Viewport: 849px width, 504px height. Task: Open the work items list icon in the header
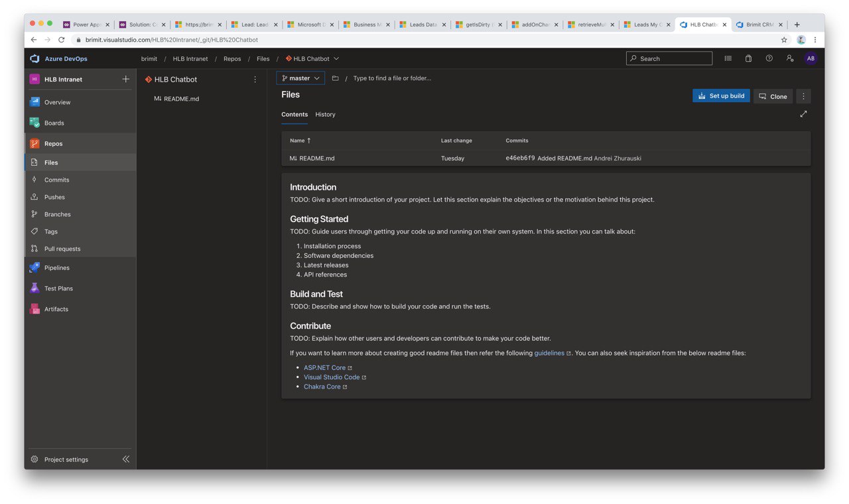728,58
